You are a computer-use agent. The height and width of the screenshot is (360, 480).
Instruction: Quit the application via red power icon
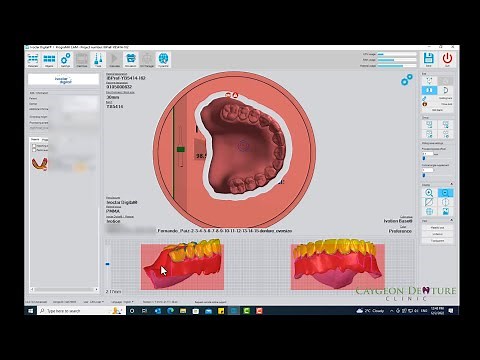(x=447, y=59)
